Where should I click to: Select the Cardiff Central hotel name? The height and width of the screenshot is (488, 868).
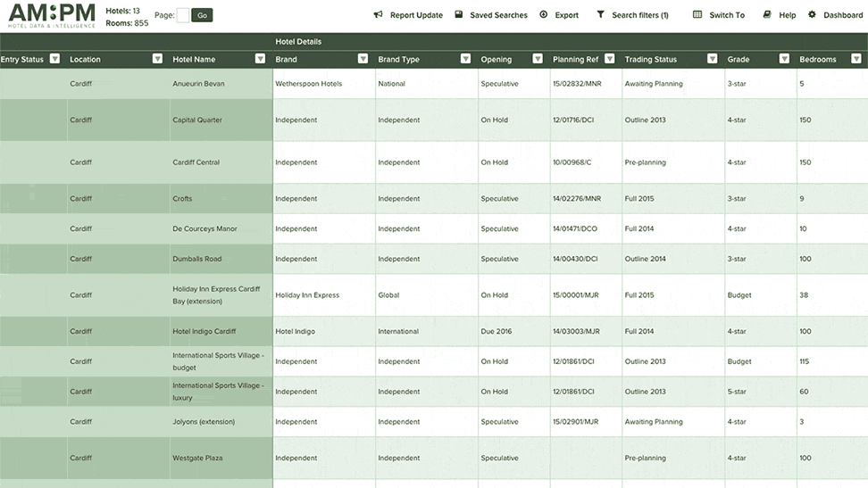tap(196, 162)
